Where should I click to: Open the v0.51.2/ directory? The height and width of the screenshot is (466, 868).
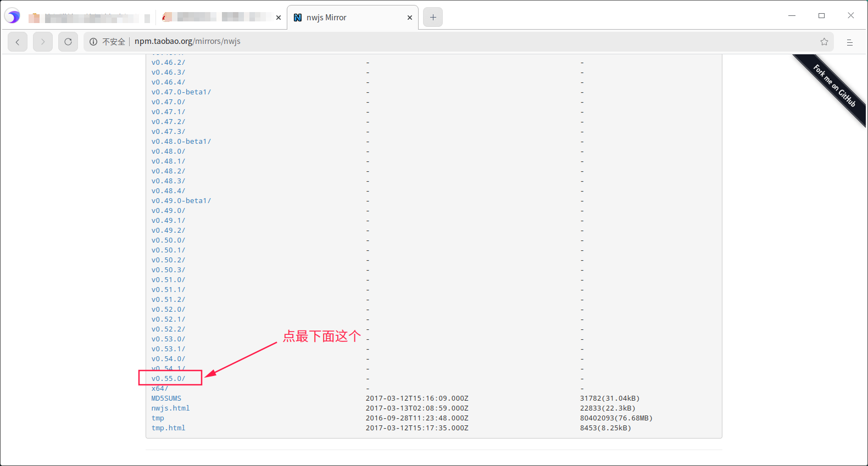click(x=168, y=300)
